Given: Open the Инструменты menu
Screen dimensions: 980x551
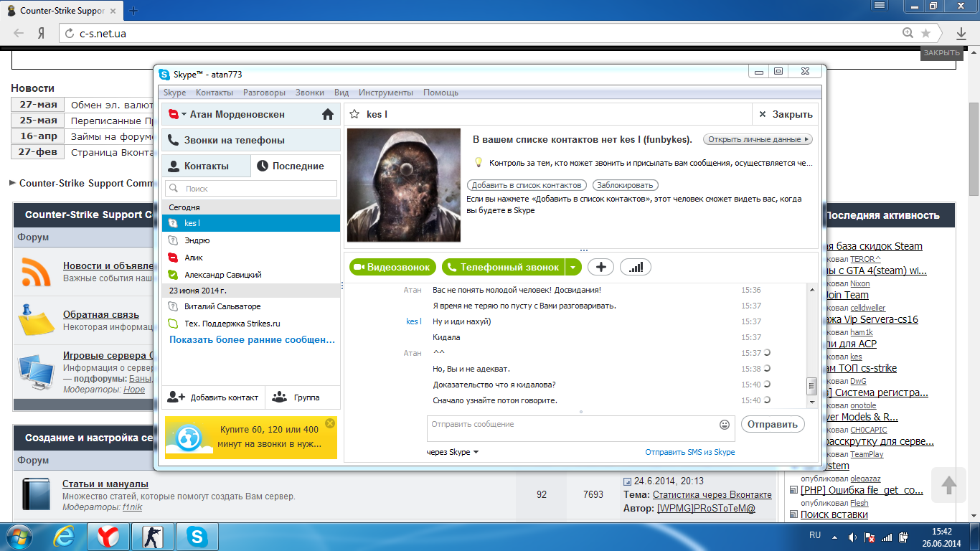Looking at the screenshot, I should [x=386, y=93].
